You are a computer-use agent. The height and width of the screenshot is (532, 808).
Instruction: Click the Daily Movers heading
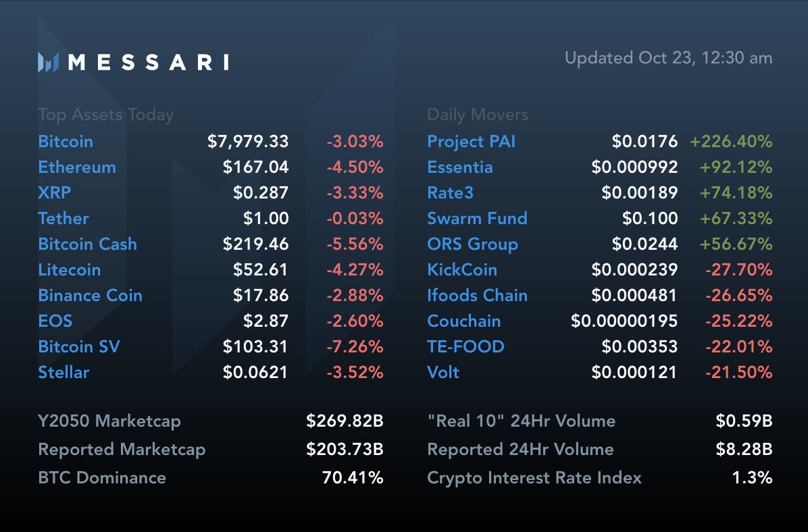(478, 115)
